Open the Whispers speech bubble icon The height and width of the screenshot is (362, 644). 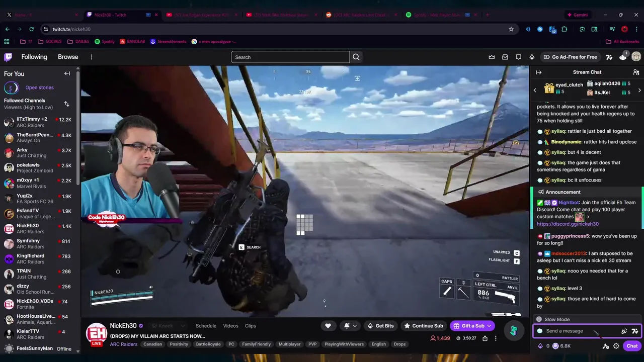pos(518,57)
